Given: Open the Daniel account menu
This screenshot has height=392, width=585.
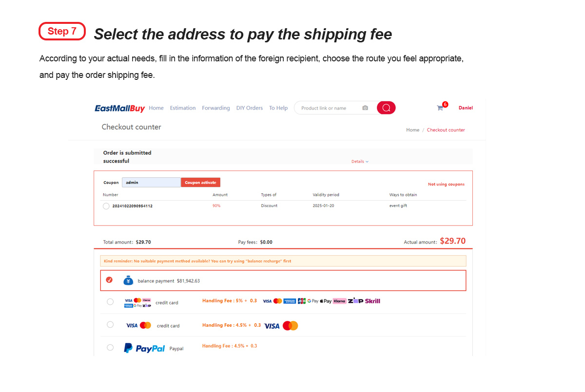Looking at the screenshot, I should pos(466,108).
